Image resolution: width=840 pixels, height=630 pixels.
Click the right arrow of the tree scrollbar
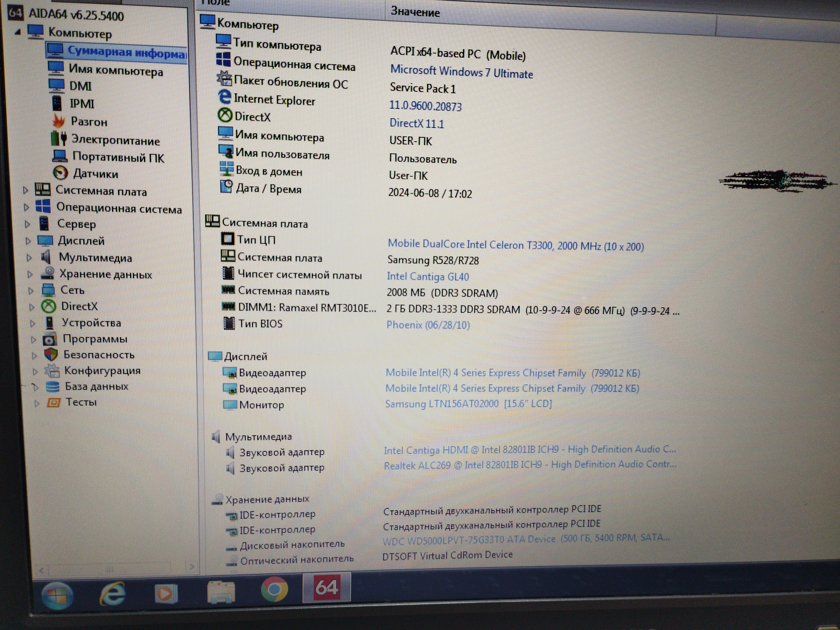191,567
